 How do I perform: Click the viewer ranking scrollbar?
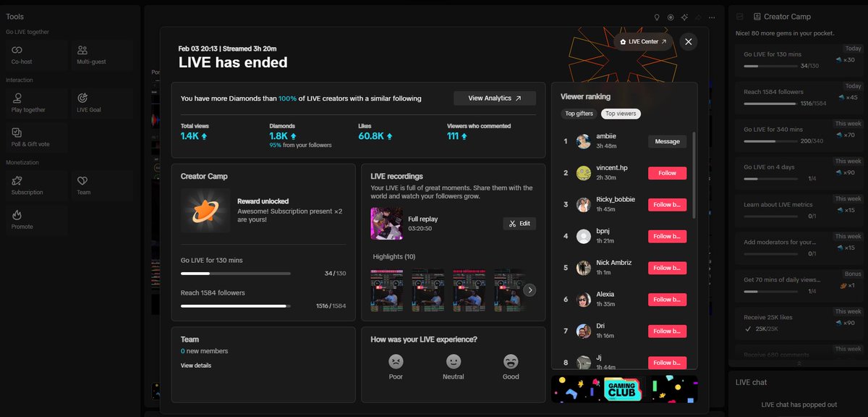694,175
